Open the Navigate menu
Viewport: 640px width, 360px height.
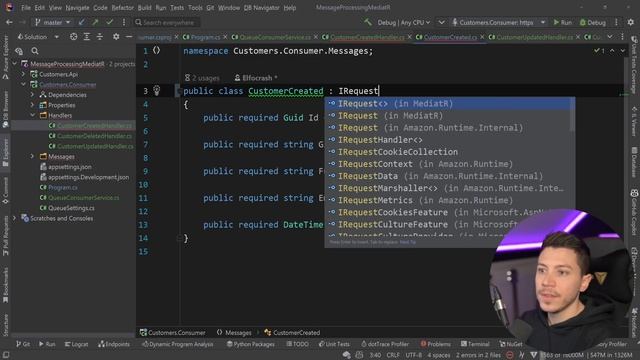[x=77, y=8]
